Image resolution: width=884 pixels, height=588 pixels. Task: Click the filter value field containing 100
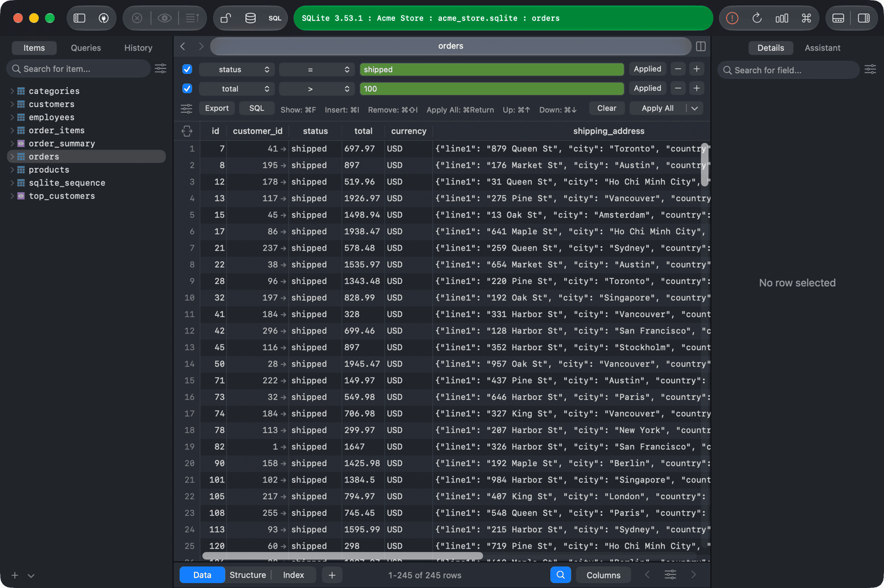pos(492,88)
